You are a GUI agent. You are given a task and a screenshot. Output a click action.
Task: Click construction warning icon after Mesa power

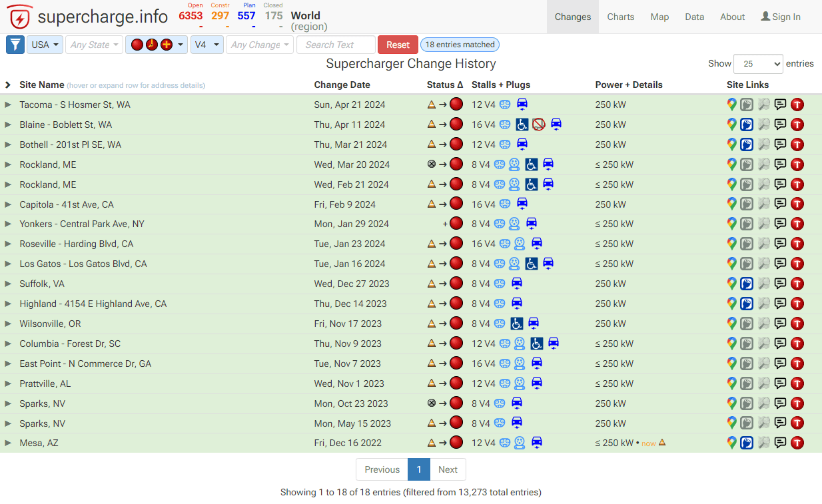pos(661,443)
